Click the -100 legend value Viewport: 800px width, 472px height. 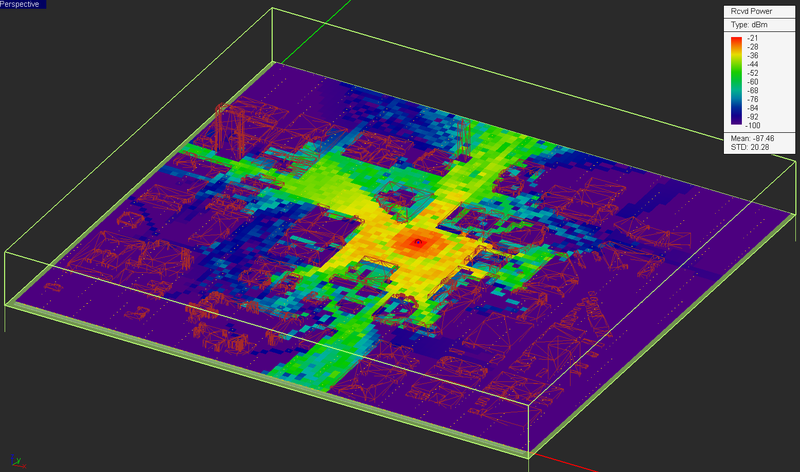tap(753, 126)
